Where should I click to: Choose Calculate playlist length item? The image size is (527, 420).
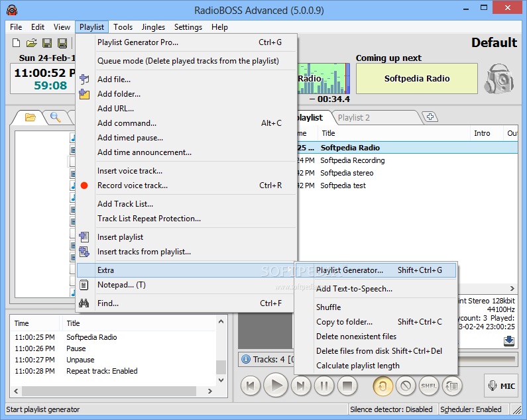pos(375,366)
